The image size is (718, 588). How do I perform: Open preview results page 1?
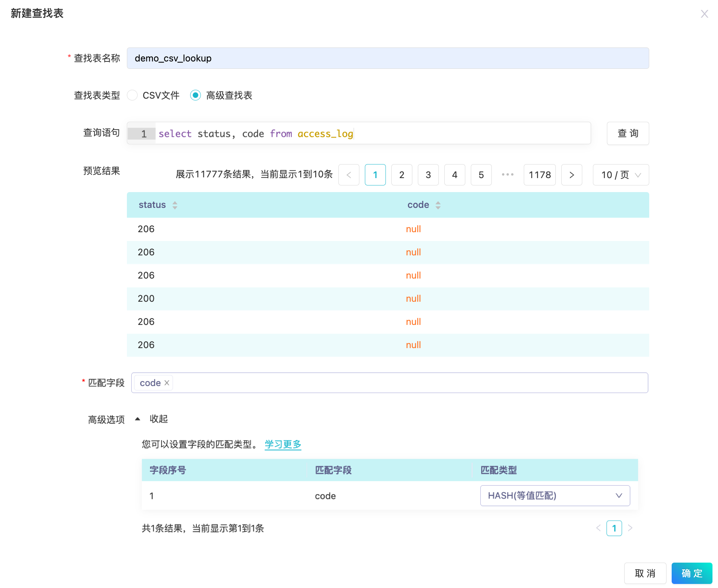tap(375, 175)
